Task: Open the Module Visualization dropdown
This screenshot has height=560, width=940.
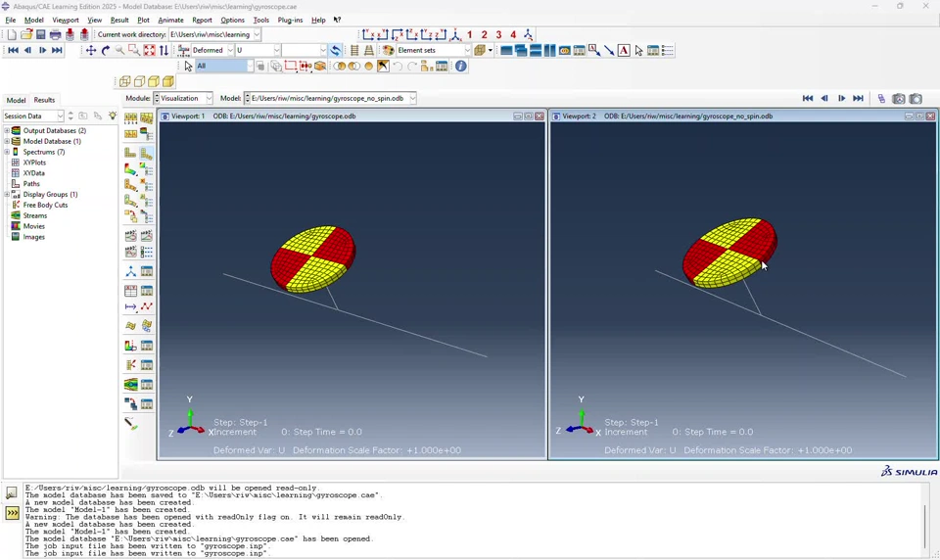Action: (x=210, y=98)
